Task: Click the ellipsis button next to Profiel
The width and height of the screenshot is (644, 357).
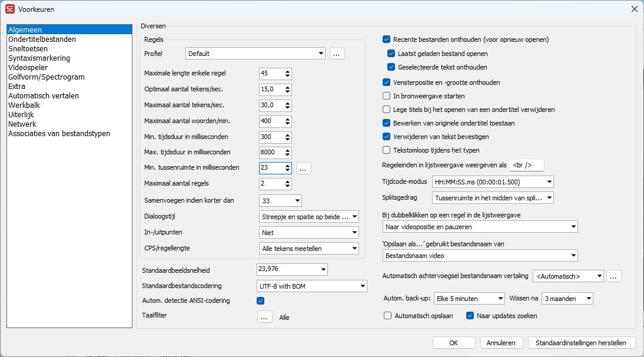Action: point(337,54)
